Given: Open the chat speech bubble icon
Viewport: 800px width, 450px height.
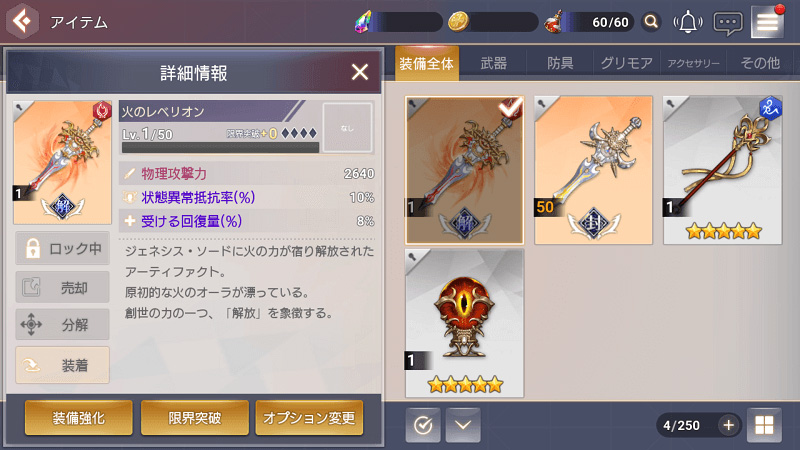Looking at the screenshot, I should pyautogui.click(x=728, y=23).
